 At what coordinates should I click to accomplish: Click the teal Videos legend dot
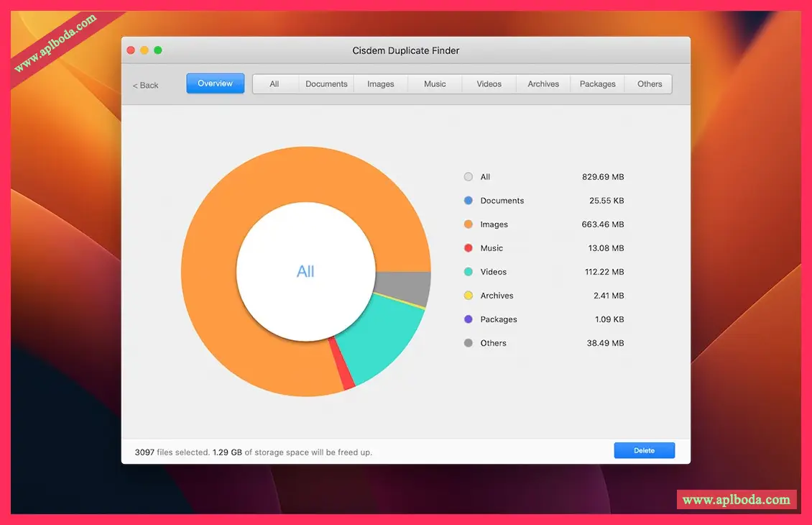click(468, 272)
